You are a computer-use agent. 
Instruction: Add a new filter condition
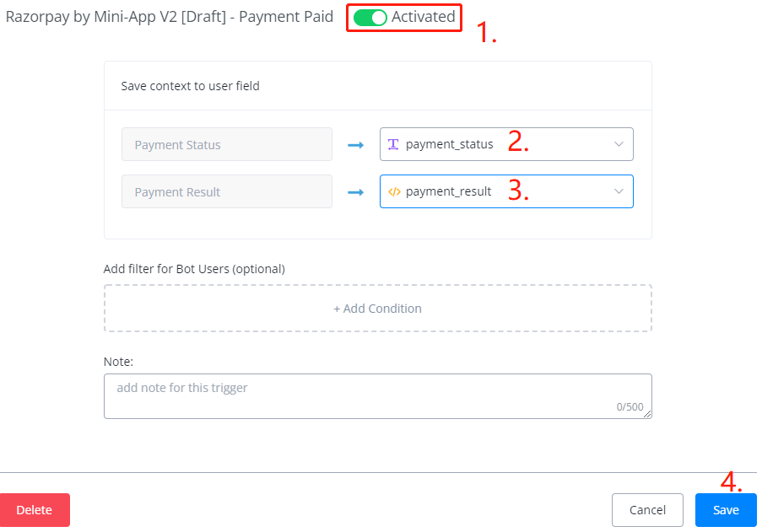[377, 309]
